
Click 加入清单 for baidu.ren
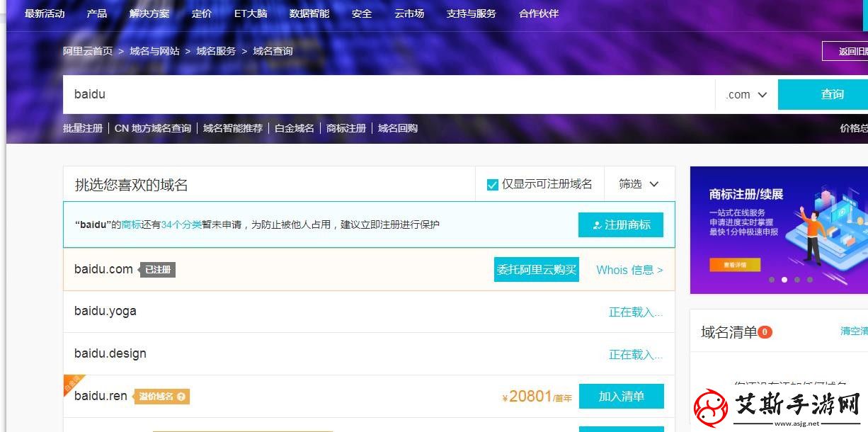[x=622, y=397]
